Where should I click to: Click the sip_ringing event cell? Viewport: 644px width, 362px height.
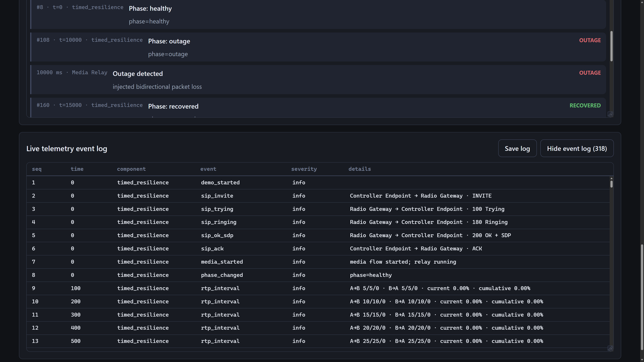219,222
